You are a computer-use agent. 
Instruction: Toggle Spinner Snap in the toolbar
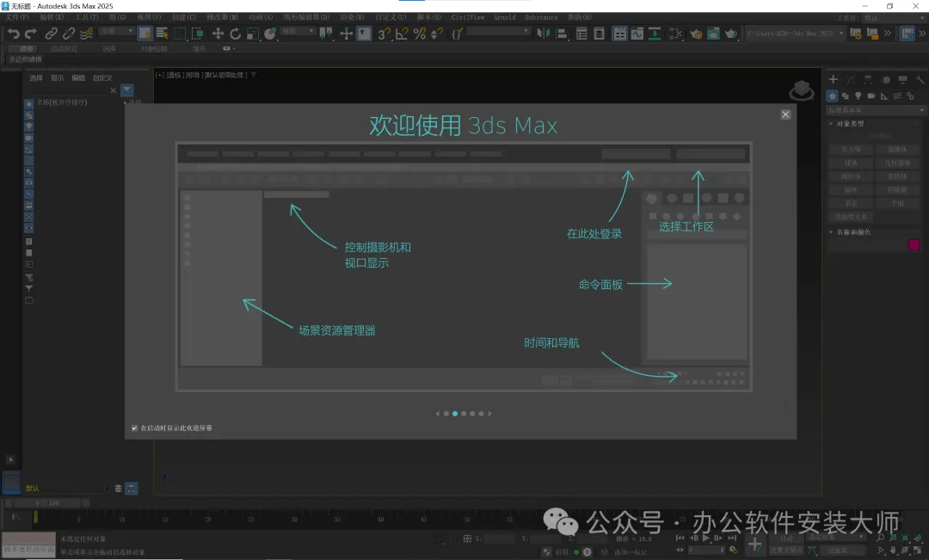click(x=437, y=34)
